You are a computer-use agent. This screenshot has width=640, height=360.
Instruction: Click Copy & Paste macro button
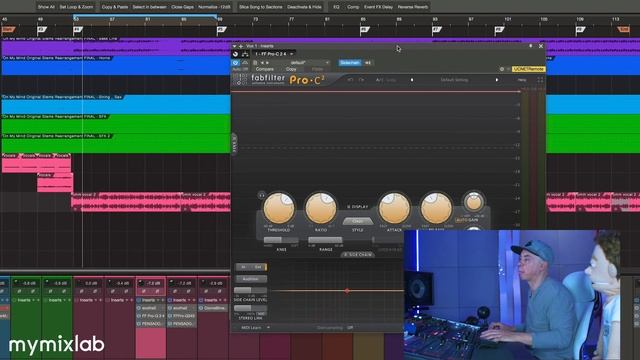[114, 7]
